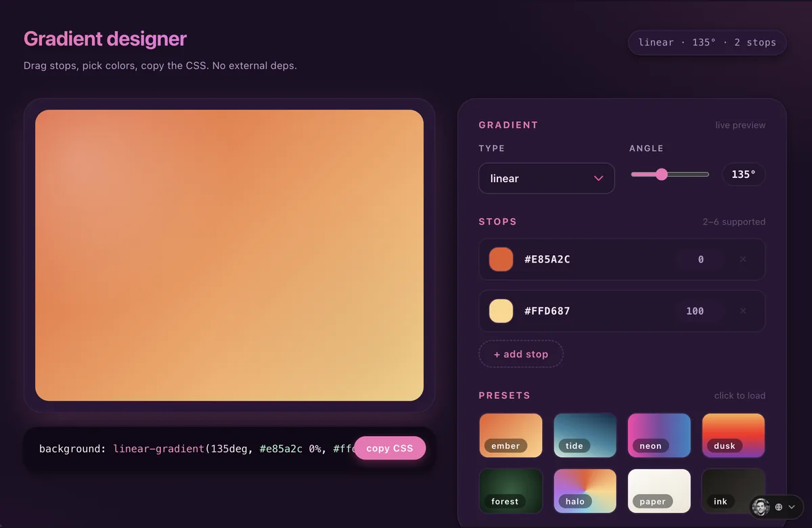Load the neon preset

[659, 435]
